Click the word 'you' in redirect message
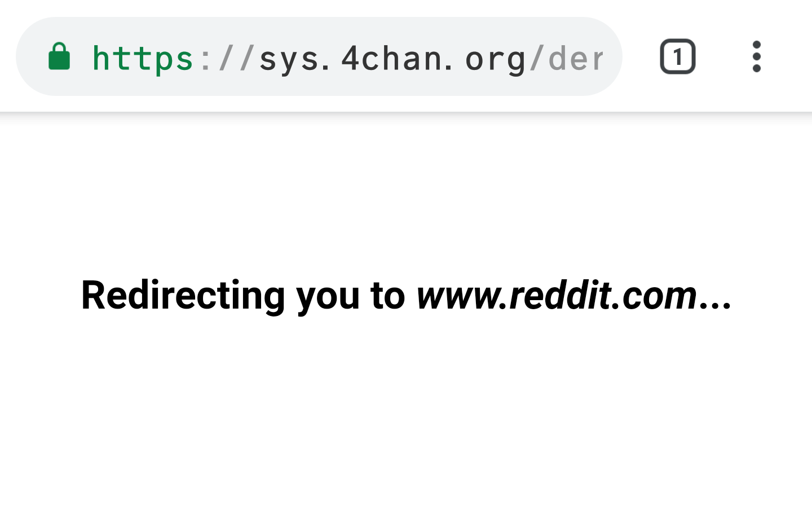The height and width of the screenshot is (510, 812). pos(328,298)
